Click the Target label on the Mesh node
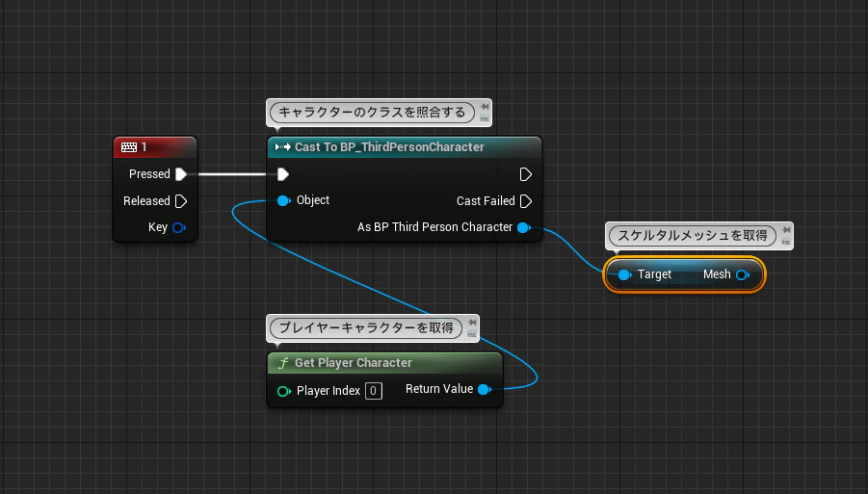868x494 pixels. [x=654, y=274]
